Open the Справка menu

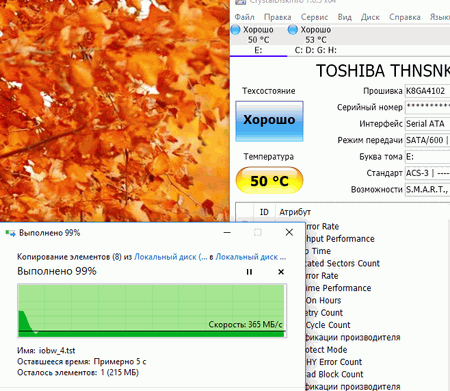pyautogui.click(x=404, y=17)
